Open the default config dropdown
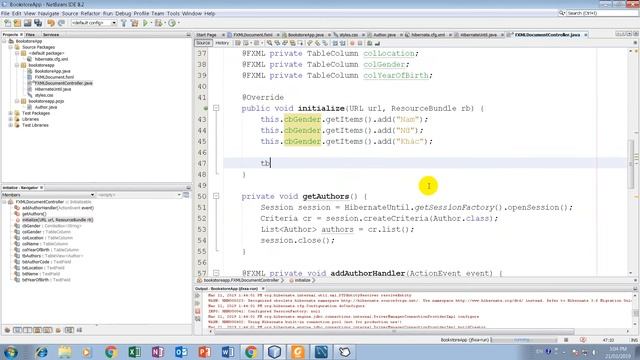 coord(94,23)
